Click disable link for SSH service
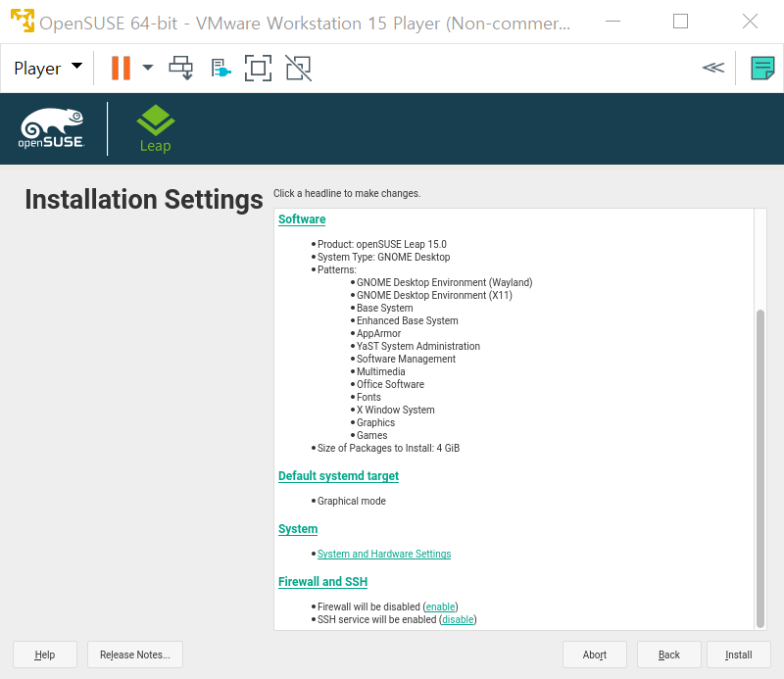Image resolution: width=784 pixels, height=679 pixels. 458,619
